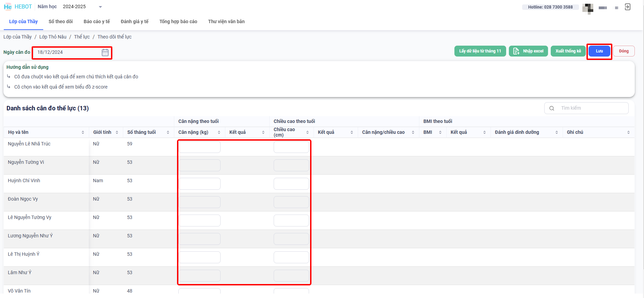Open the Sổ theo dõi tab
Viewport: 644px width, 298px height.
pyautogui.click(x=61, y=21)
